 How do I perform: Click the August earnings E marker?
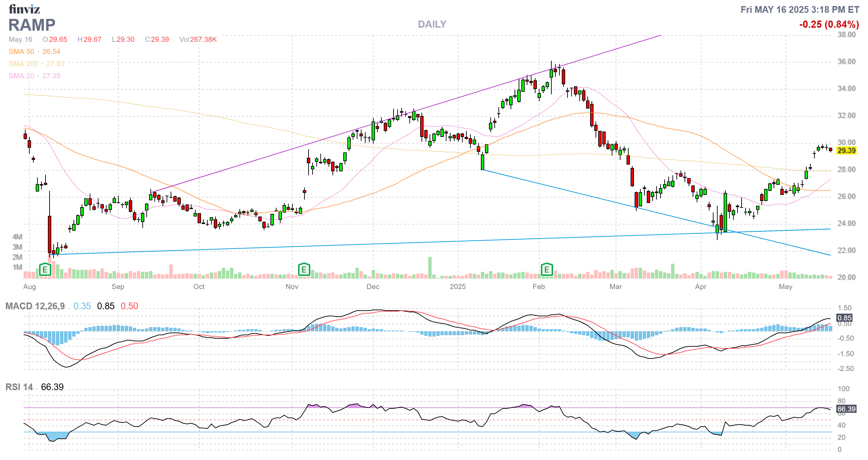(x=45, y=269)
